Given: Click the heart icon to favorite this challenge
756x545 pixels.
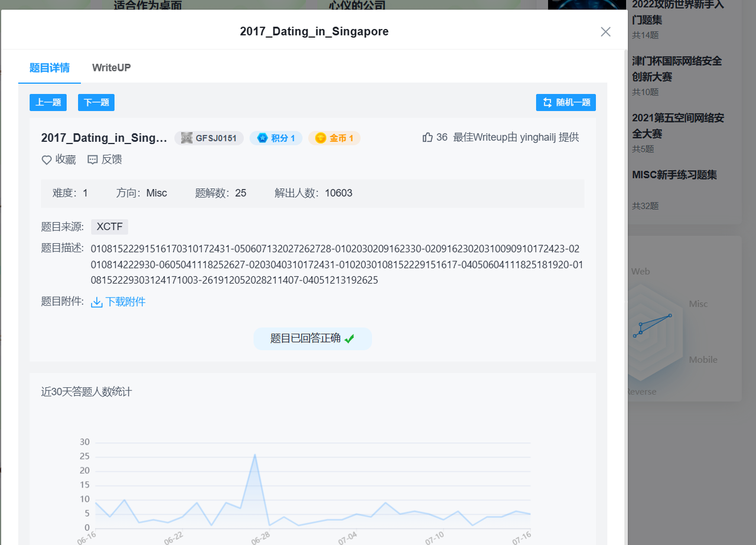Looking at the screenshot, I should [47, 159].
